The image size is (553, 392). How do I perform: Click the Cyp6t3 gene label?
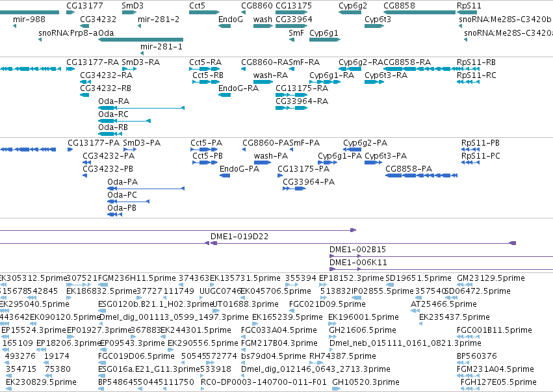coord(378,20)
